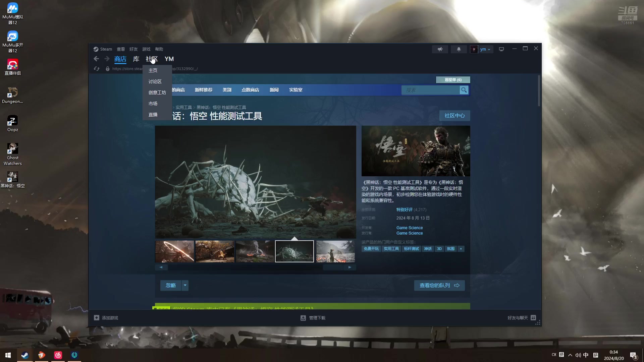
Task: Open the Windows notification center icon
Action: pyautogui.click(x=633, y=355)
